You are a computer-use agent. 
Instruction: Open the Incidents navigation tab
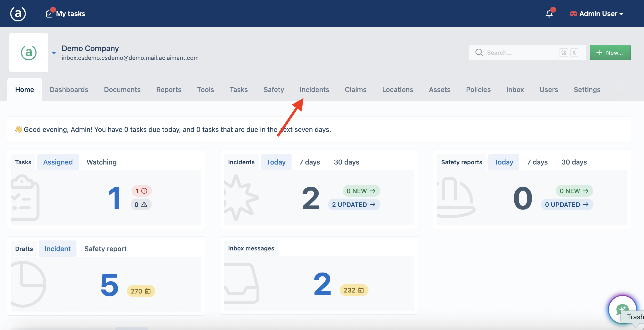tap(314, 89)
